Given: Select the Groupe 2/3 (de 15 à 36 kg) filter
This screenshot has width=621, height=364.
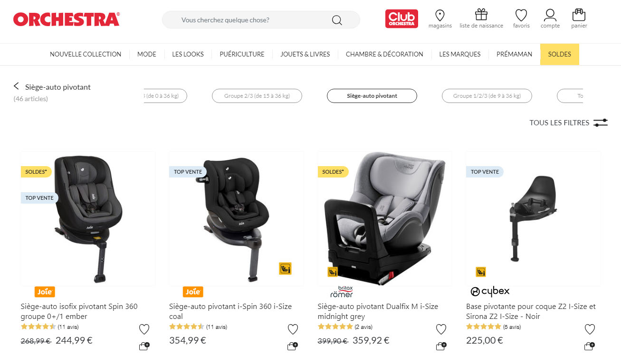Looking at the screenshot, I should (257, 96).
